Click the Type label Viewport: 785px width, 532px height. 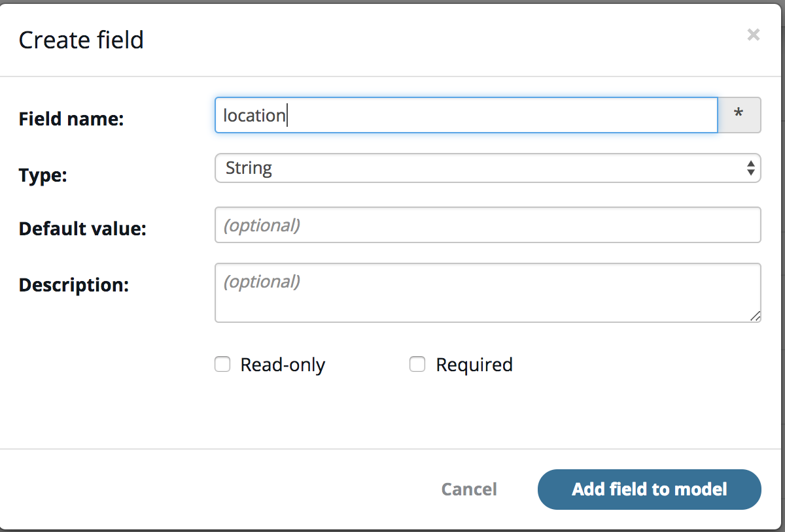click(43, 175)
